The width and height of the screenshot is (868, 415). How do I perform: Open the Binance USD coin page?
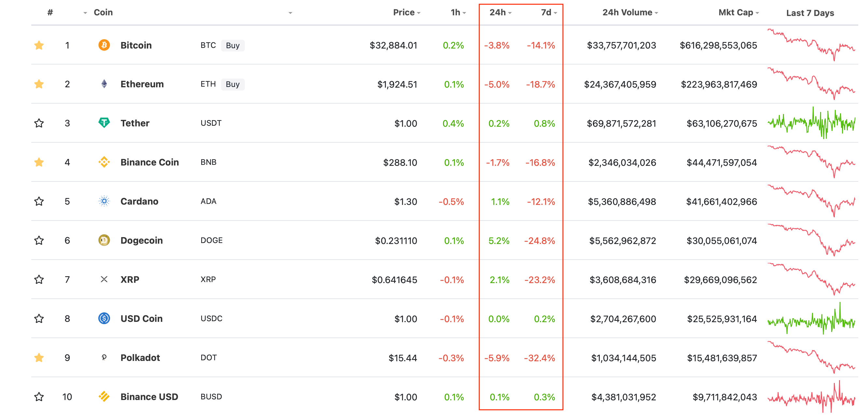[x=149, y=397]
